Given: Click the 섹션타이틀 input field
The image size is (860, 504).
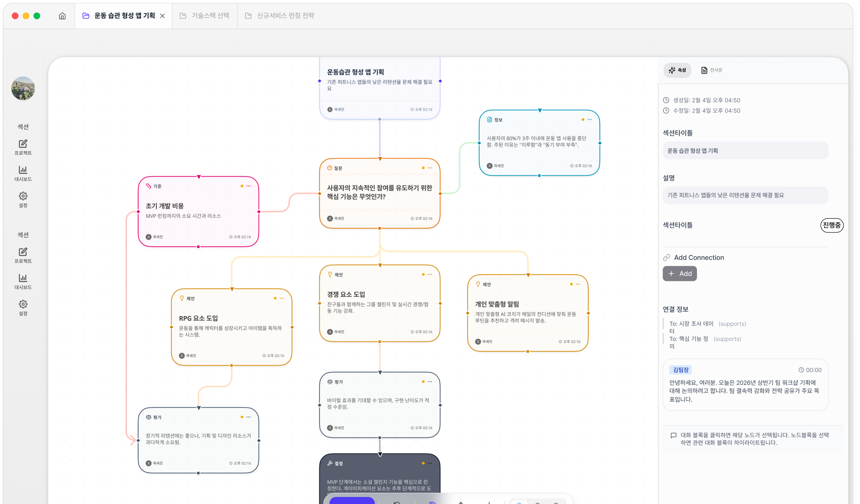Looking at the screenshot, I should [x=745, y=151].
